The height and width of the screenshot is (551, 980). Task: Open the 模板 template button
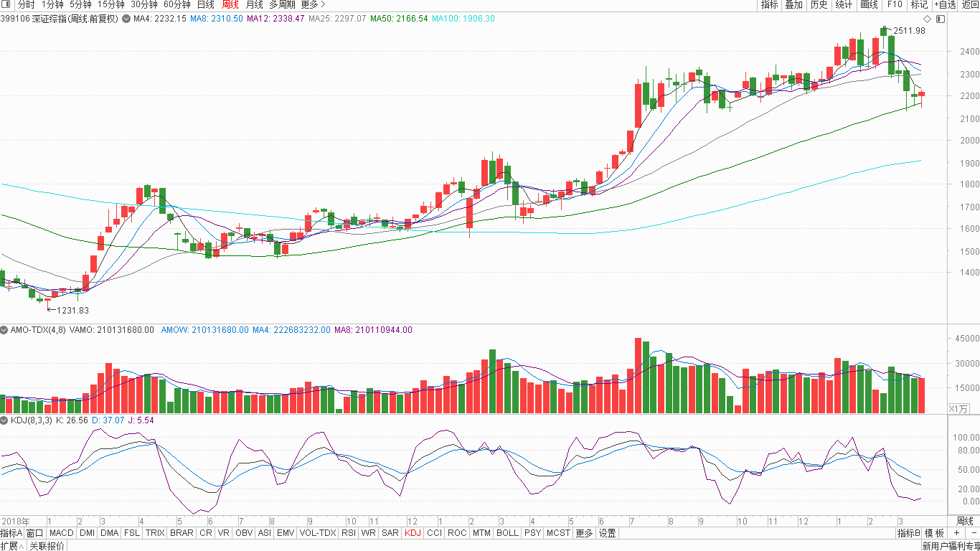[x=934, y=533]
